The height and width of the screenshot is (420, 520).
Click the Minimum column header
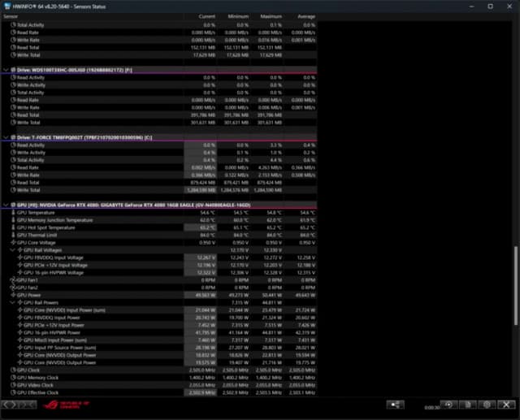(238, 16)
